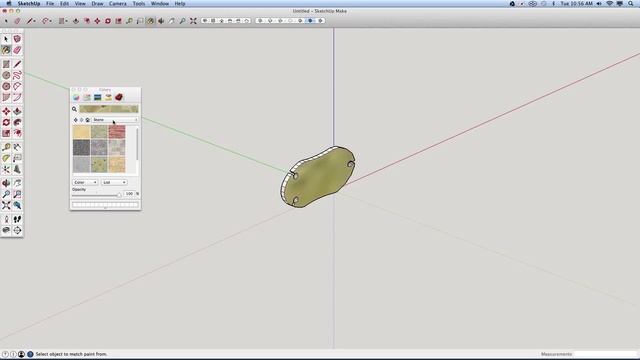Click the current material preview swatch
Screen dimensions: 640x360
[109, 109]
